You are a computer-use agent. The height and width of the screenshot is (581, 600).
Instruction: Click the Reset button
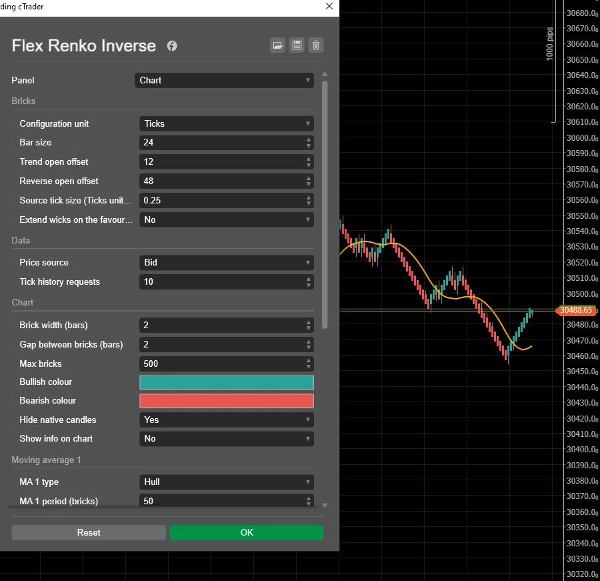[x=89, y=533]
